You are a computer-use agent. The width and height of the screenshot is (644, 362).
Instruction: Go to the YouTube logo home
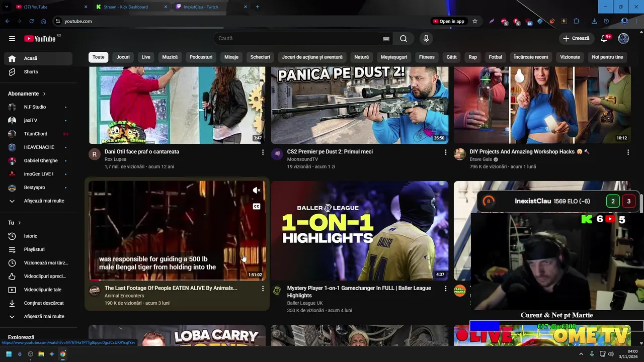[x=40, y=39]
